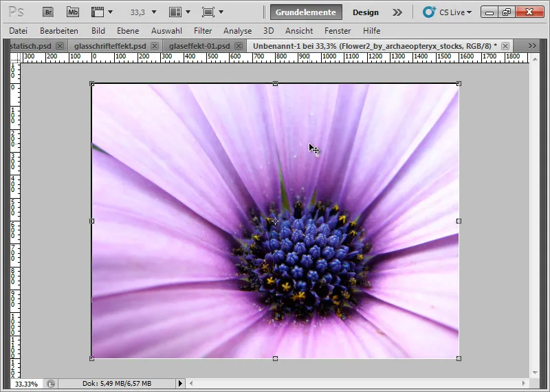Click the Photoshop Ps logo
Viewport: 550px width, 392px height.
point(16,12)
